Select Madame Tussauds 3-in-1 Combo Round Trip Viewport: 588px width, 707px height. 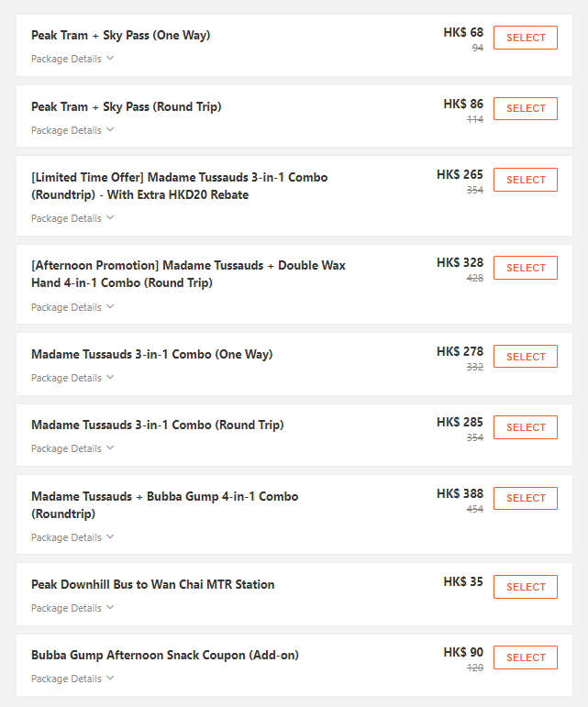[x=525, y=427]
